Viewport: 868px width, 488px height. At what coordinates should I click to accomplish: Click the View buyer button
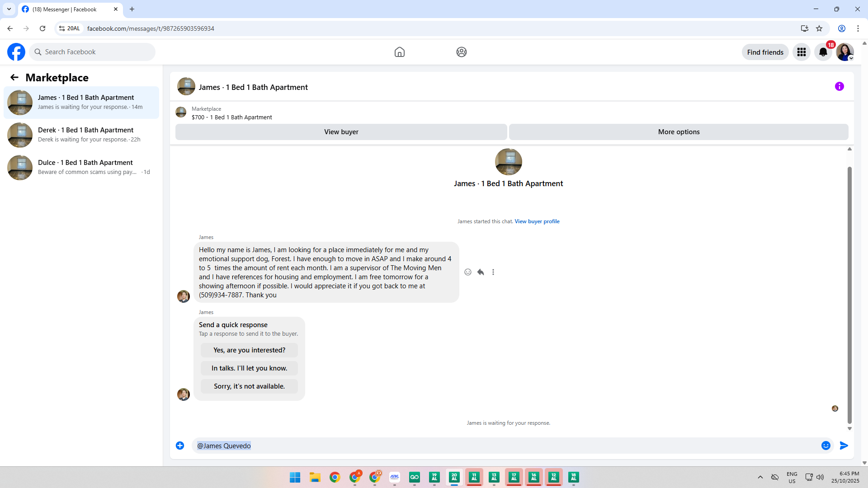tap(341, 132)
